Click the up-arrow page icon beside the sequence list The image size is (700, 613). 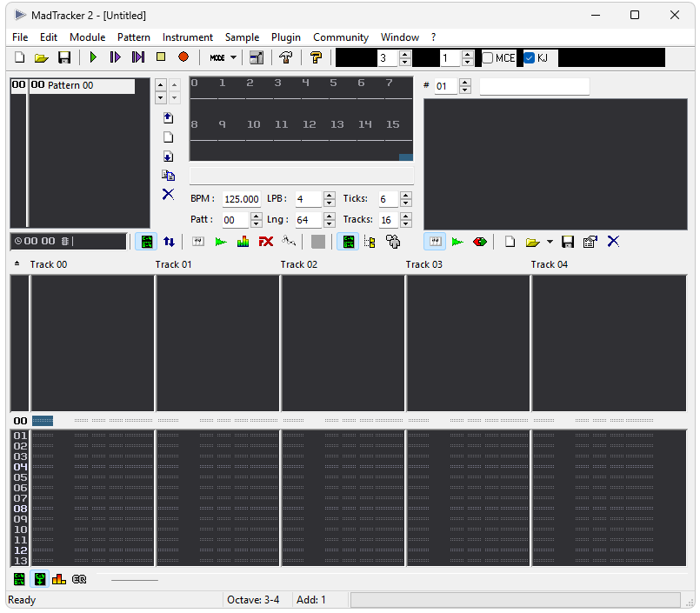point(169,118)
